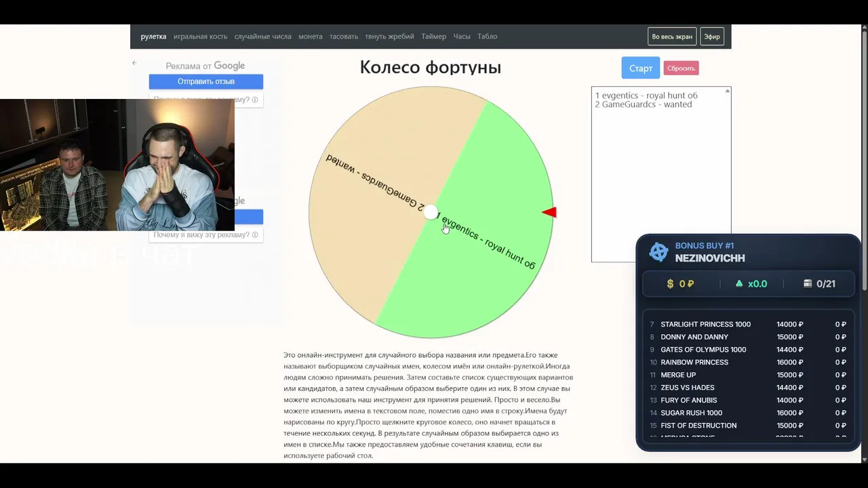
Task: Open the 'рулетка' tab
Action: click(x=153, y=37)
